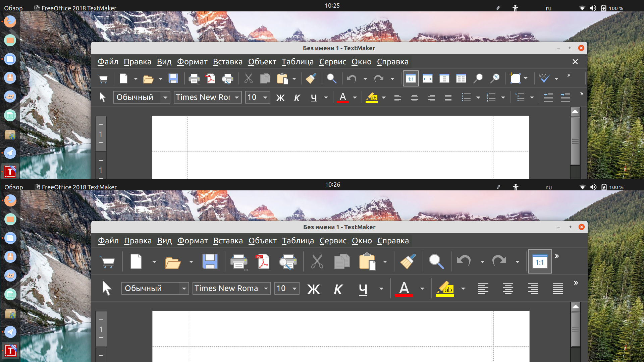Toggle the bulleted list button
This screenshot has height=362, width=644.
[466, 98]
